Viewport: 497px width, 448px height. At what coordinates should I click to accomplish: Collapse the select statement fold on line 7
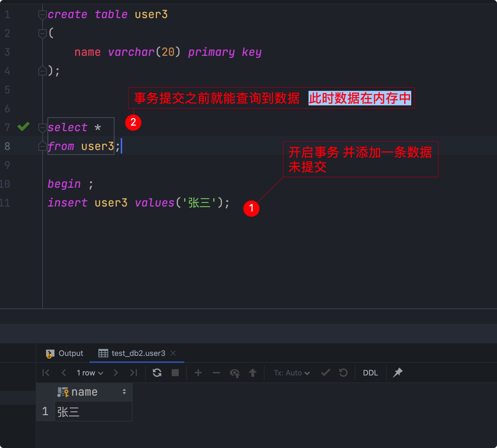(x=43, y=128)
